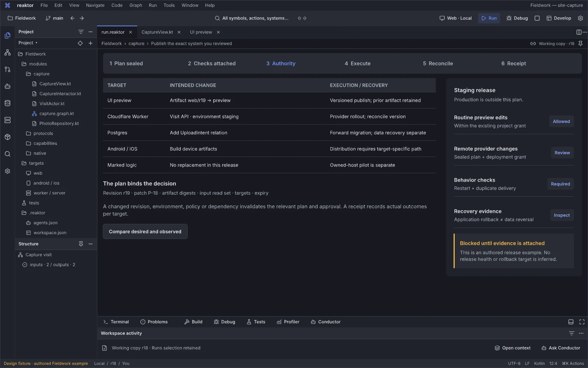Image resolution: width=588 pixels, height=368 pixels.
Task: Go forward with the right arrow
Action: [x=82, y=18]
